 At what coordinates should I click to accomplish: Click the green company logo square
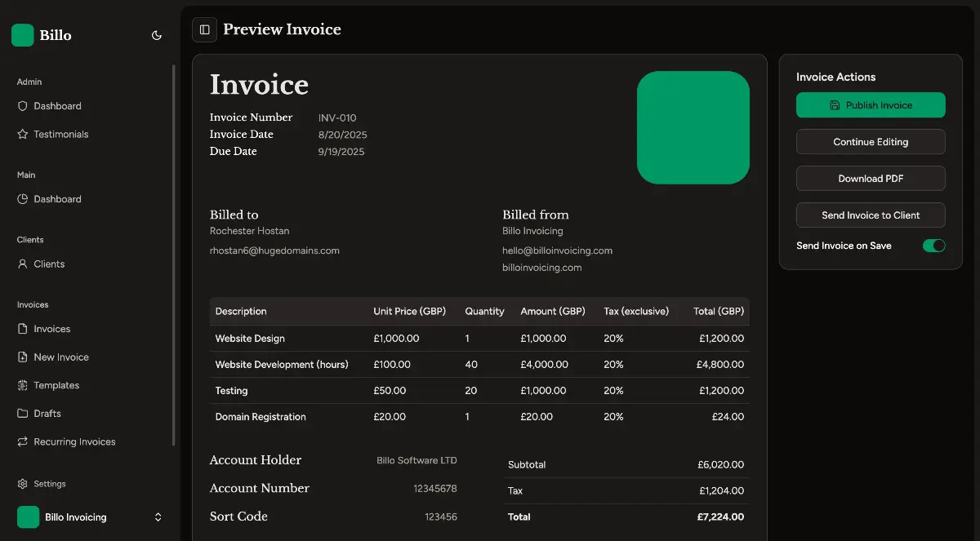click(x=693, y=127)
